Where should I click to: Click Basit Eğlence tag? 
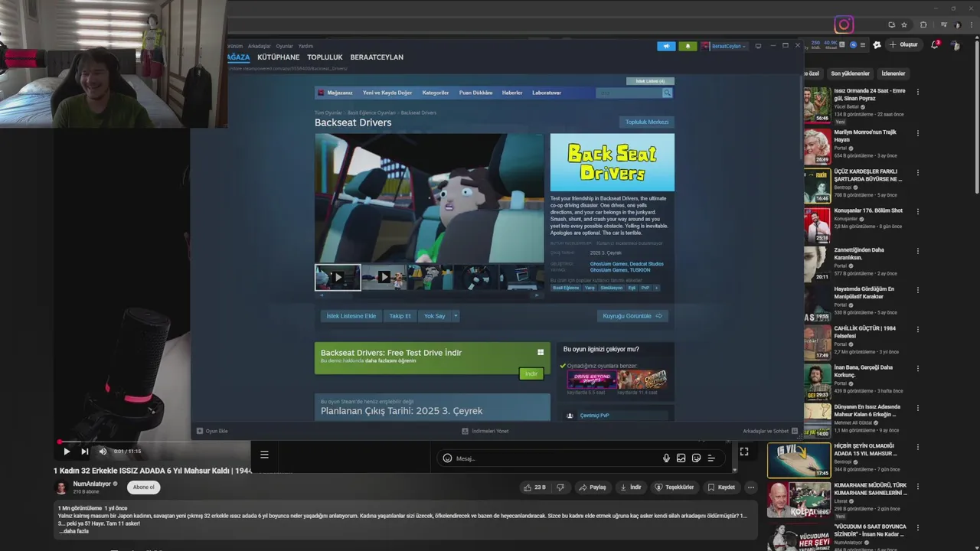[566, 288]
